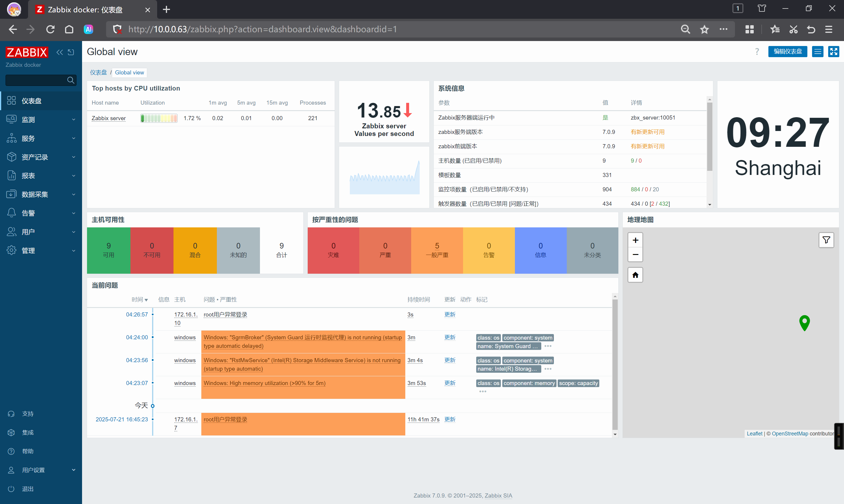Click 更新 for High memory utilization problem
844x504 pixels.
click(x=450, y=383)
